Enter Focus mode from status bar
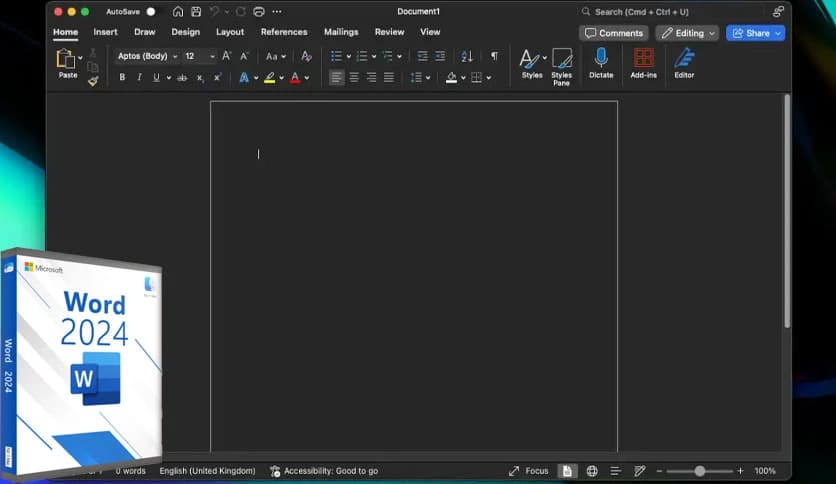Screen dimensions: 836x484 (528, 471)
